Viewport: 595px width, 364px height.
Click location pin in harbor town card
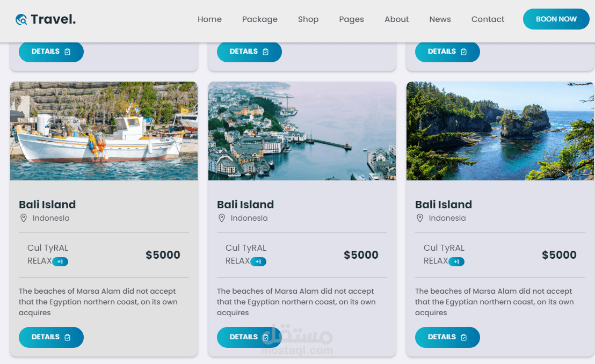coord(222,218)
